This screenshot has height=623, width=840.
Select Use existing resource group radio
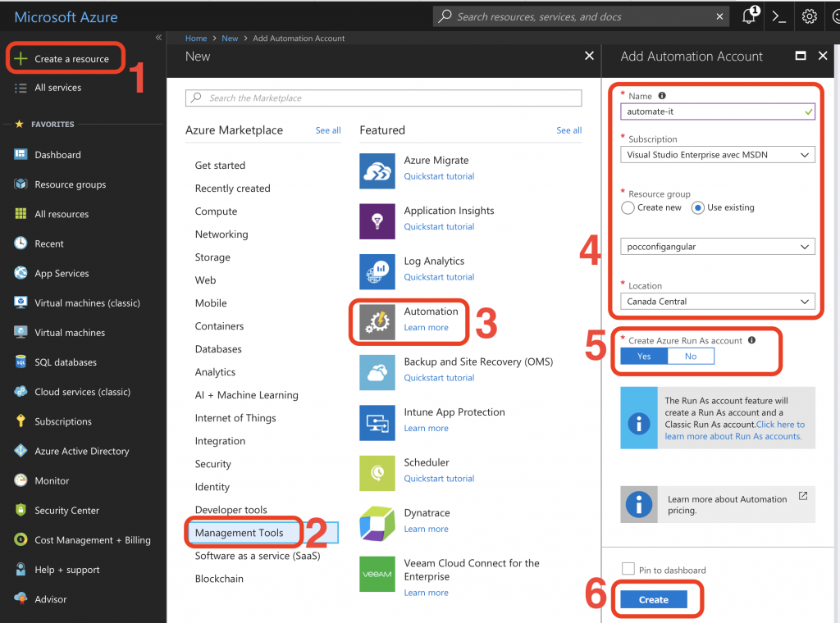click(697, 207)
